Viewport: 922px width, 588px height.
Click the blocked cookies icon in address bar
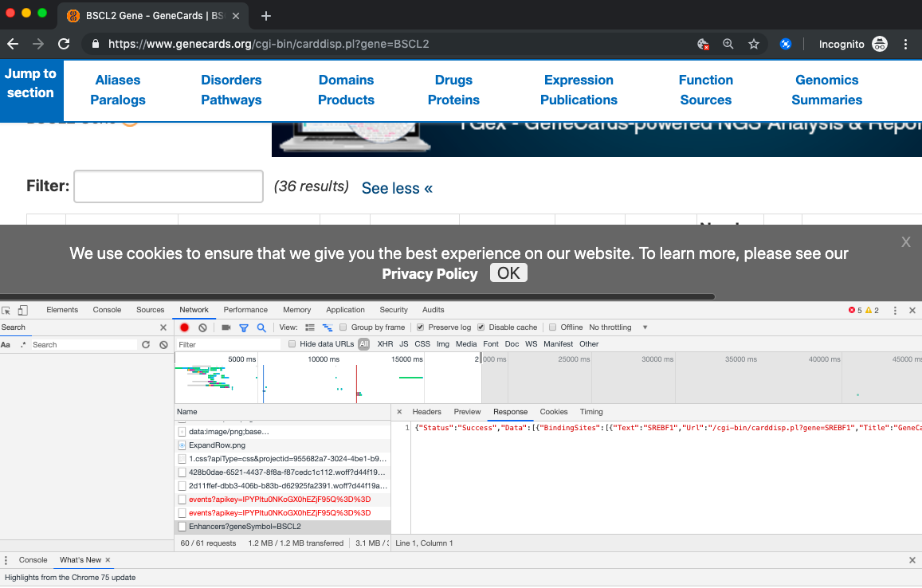tap(703, 44)
